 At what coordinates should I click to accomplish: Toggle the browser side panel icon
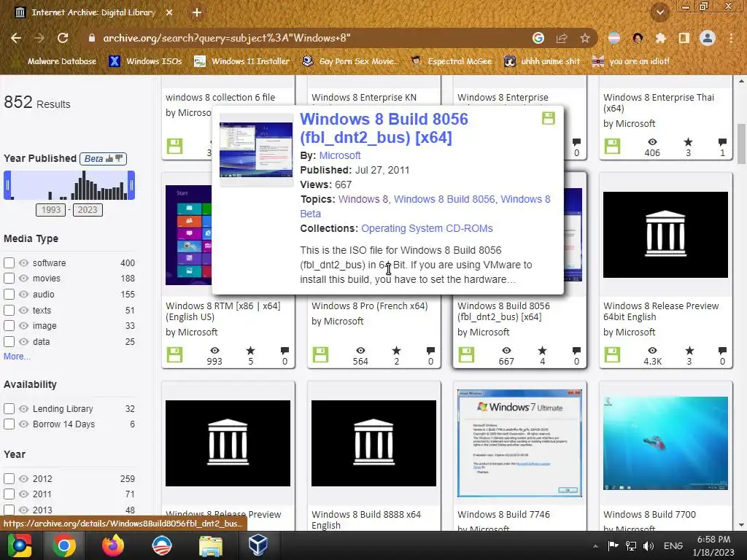pos(684,38)
